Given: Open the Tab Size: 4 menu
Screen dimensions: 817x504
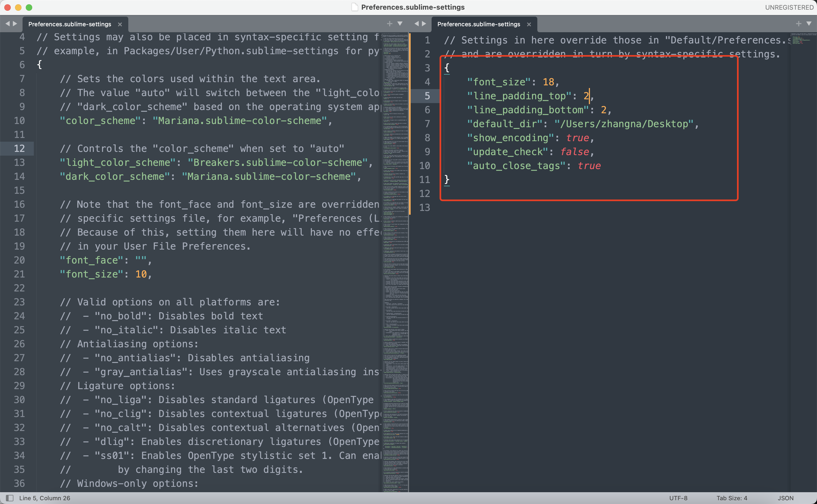Looking at the screenshot, I should [732, 498].
